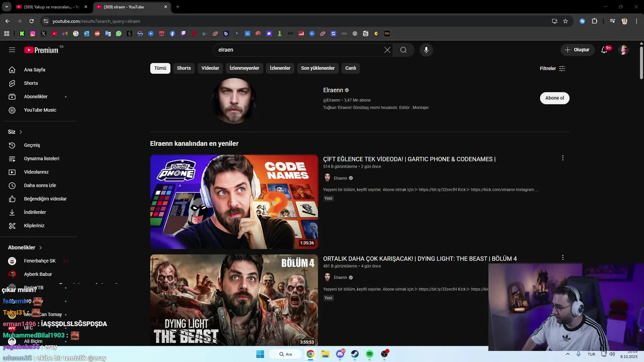
Task: Select the Canlı filter chip
Action: coord(351,68)
